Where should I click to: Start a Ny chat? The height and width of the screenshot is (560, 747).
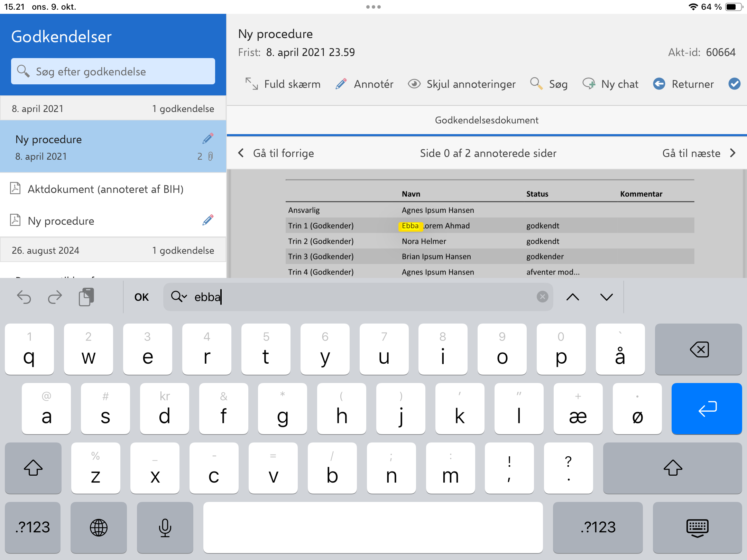coord(610,84)
